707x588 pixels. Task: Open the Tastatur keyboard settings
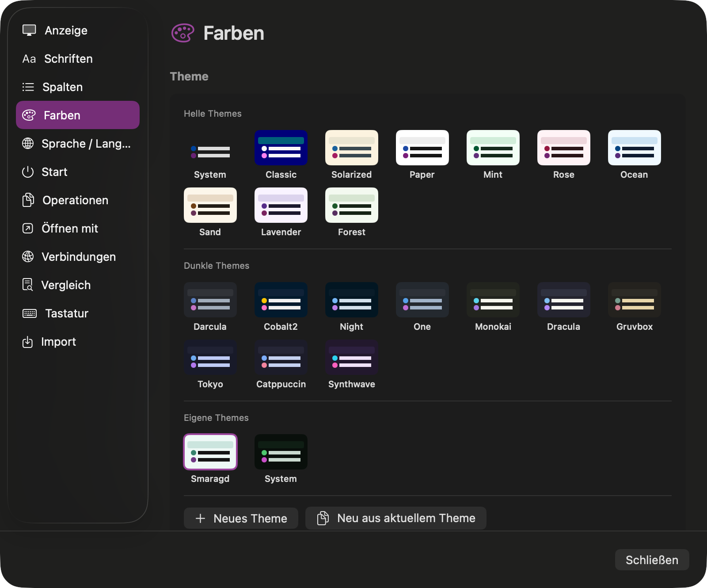[66, 313]
